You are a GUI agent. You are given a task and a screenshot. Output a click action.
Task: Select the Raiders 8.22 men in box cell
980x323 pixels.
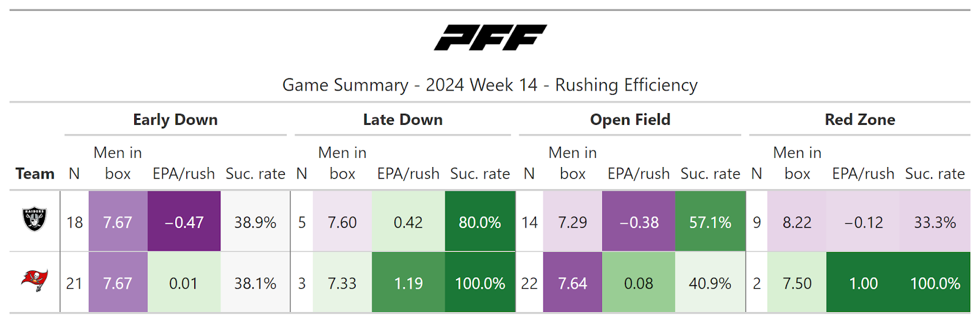pyautogui.click(x=796, y=222)
